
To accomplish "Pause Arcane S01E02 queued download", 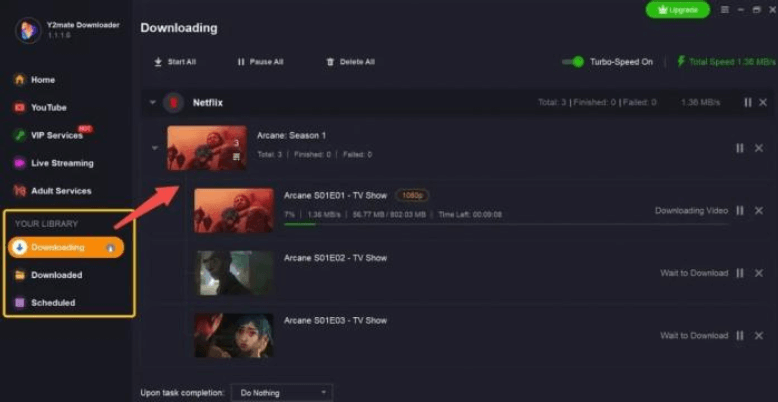I will point(740,273).
